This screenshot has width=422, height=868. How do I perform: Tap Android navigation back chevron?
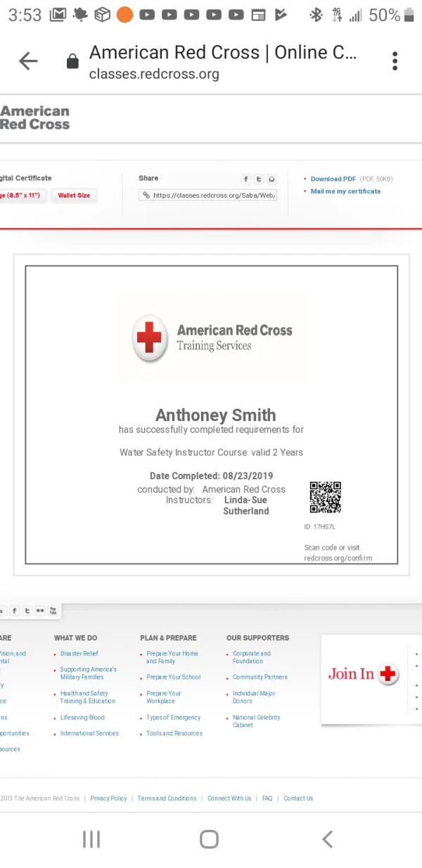(327, 838)
